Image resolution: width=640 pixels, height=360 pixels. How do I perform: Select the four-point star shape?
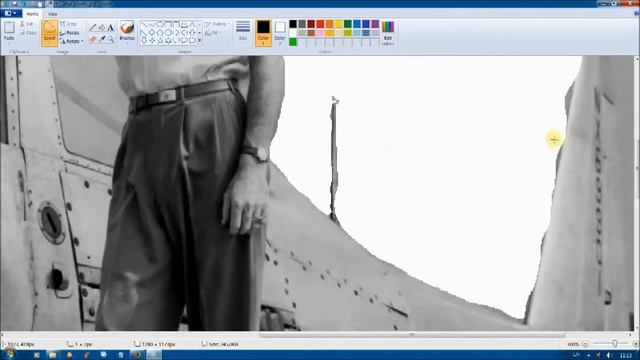point(151,40)
